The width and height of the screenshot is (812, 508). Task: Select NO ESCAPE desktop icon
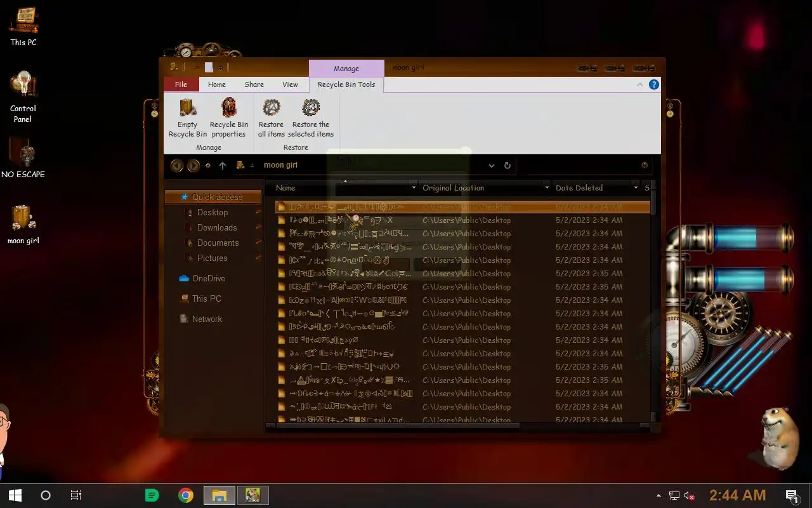23,158
